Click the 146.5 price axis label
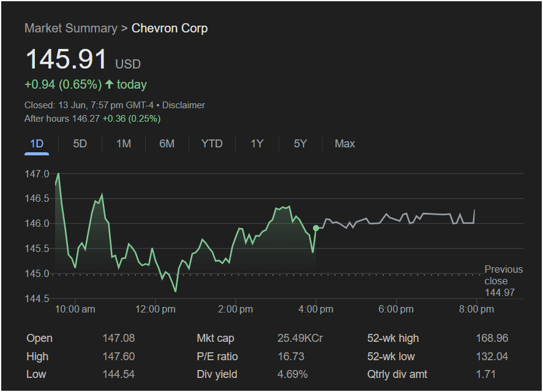The height and width of the screenshot is (392, 543). [37, 199]
